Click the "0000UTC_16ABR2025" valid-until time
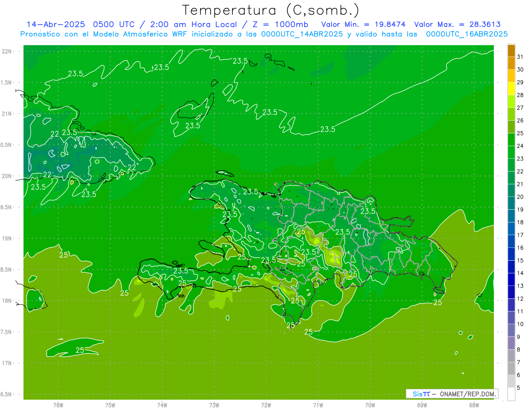532x411 pixels. click(x=467, y=34)
